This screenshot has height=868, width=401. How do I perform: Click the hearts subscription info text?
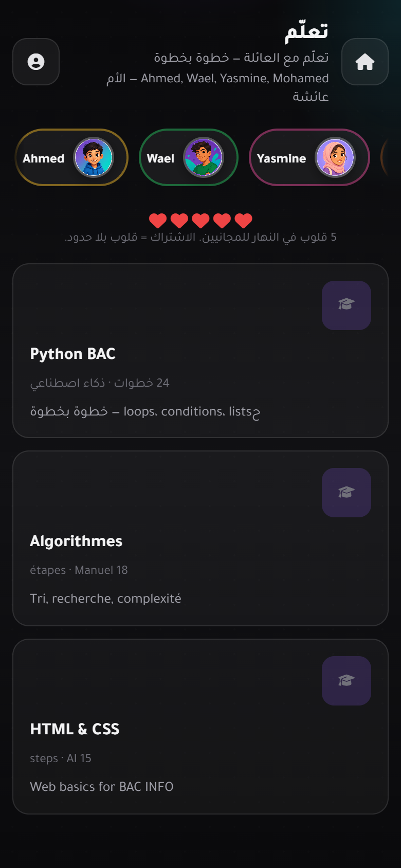(200, 237)
